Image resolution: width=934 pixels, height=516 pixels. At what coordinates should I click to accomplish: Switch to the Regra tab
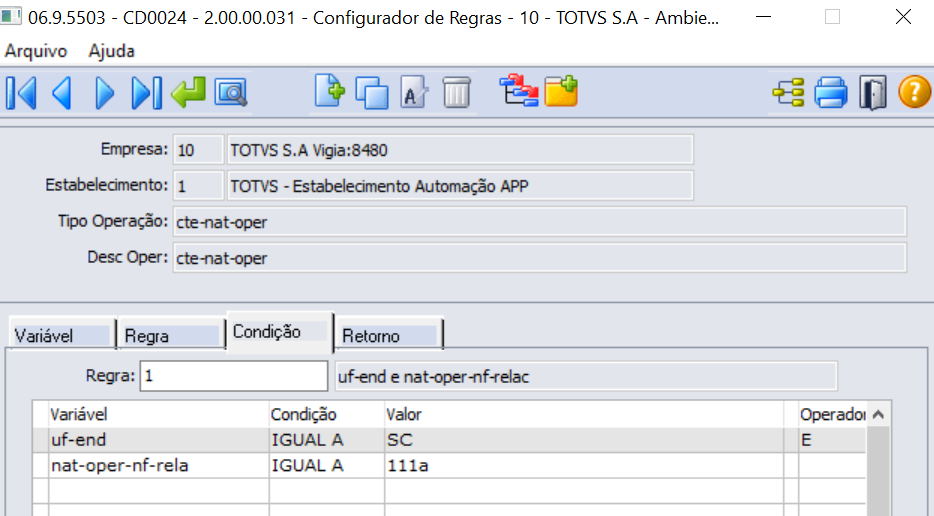point(172,335)
